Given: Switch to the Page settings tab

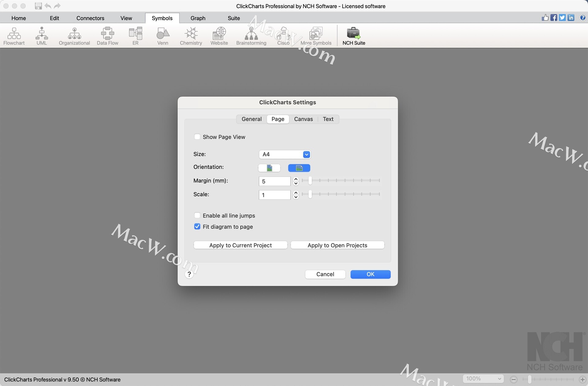Looking at the screenshot, I should [x=278, y=119].
